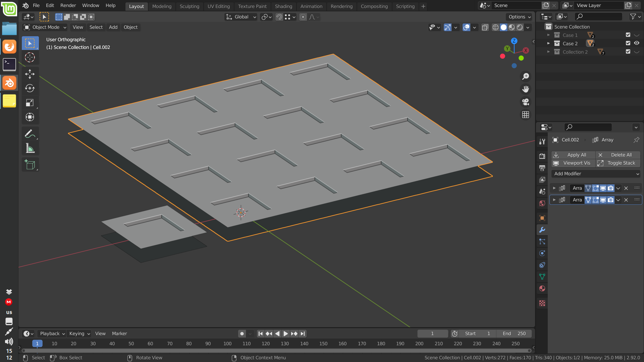Screen dimensions: 644x362
Task: Click the current frame number field
Action: pos(432,334)
